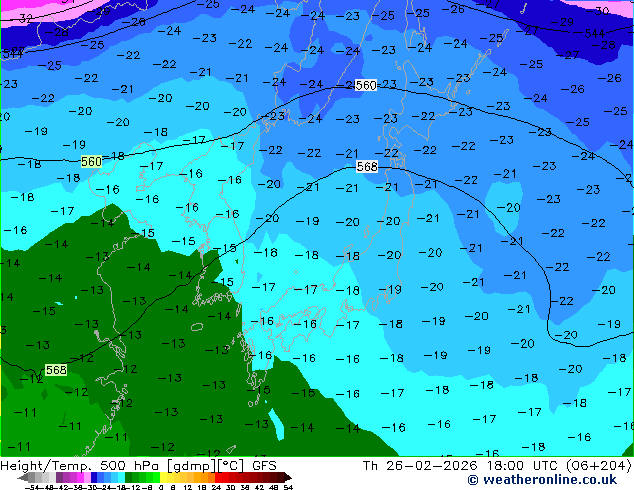Click the [gdmp] unit label in the title
Viewport: 634px width, 490px height.
(x=192, y=466)
